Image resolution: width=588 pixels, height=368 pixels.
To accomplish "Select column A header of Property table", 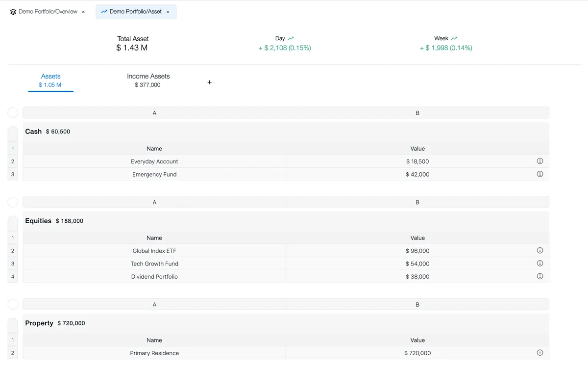I will (154, 304).
